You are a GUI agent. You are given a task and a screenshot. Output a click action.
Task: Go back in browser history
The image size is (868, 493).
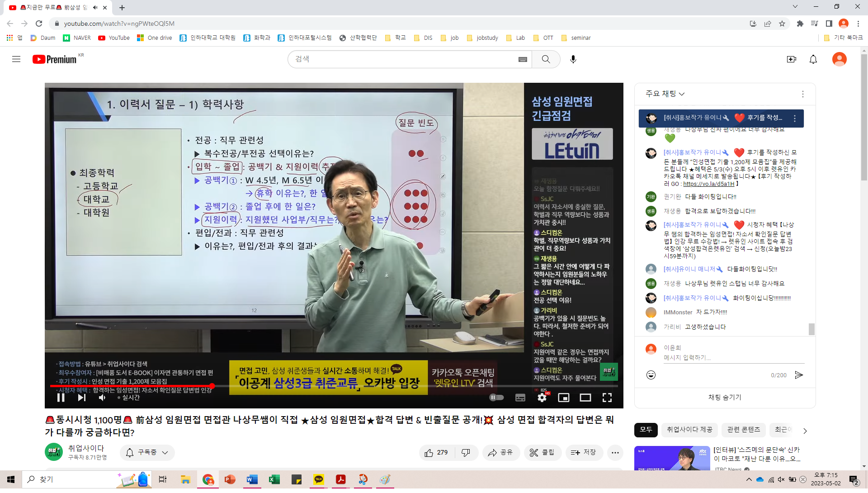10,24
